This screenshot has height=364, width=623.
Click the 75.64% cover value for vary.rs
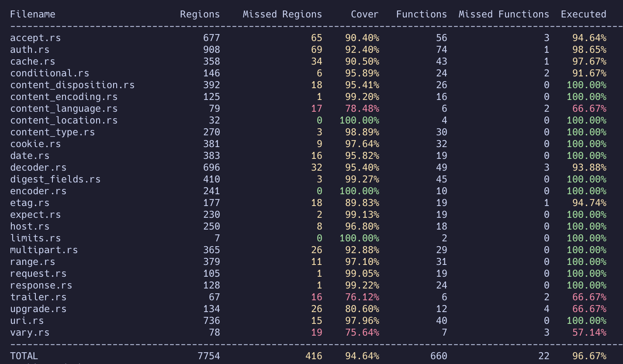[362, 333]
